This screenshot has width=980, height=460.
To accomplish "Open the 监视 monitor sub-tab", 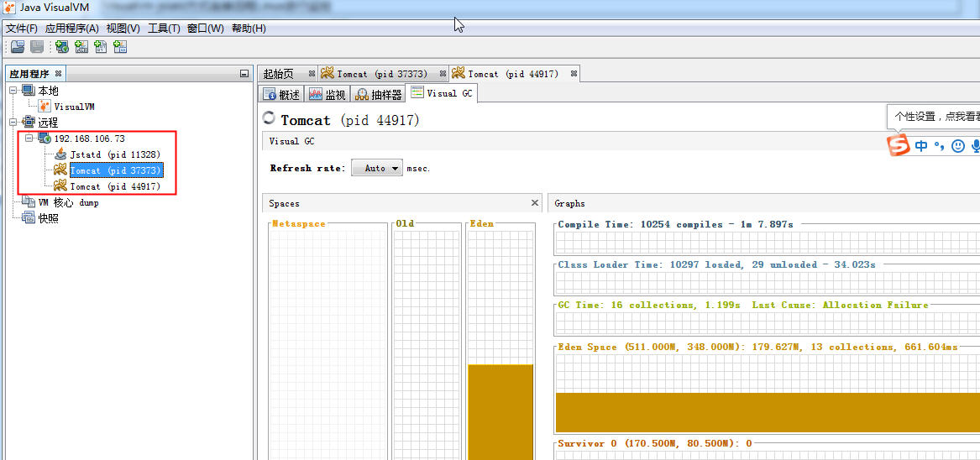I will 328,94.
